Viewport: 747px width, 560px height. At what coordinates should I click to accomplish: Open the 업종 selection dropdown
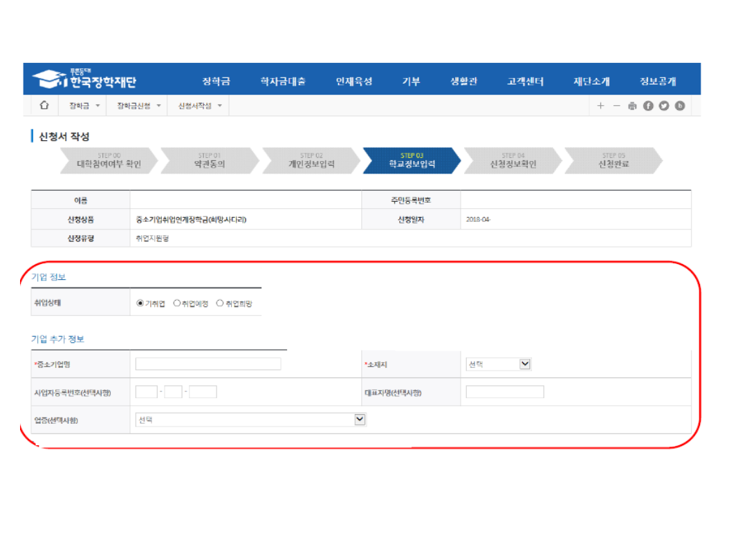click(x=250, y=420)
